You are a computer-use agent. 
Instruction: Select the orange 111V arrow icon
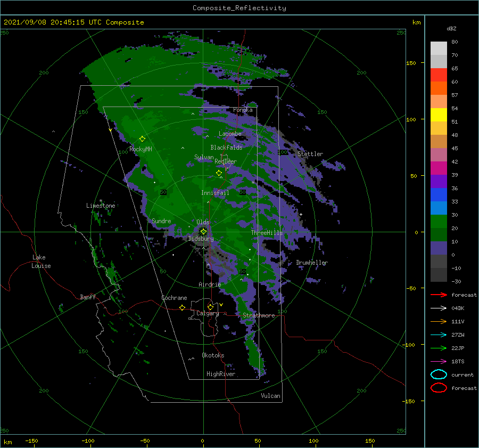coord(439,321)
